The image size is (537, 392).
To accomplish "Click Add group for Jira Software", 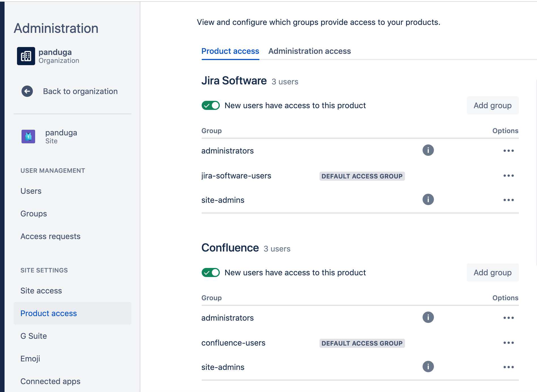I will 492,105.
